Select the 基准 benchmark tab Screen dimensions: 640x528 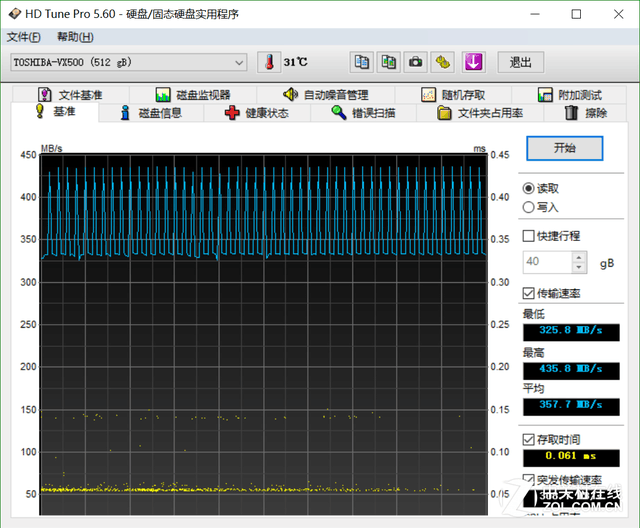tap(55, 111)
